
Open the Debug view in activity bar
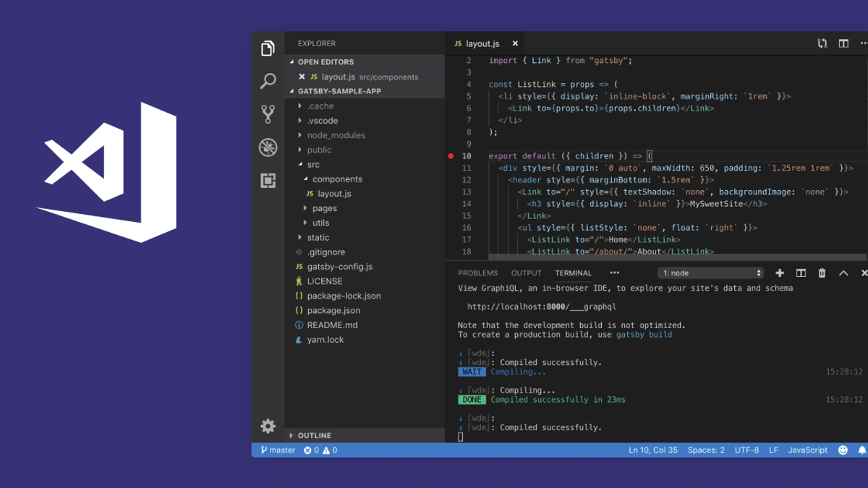pyautogui.click(x=268, y=147)
